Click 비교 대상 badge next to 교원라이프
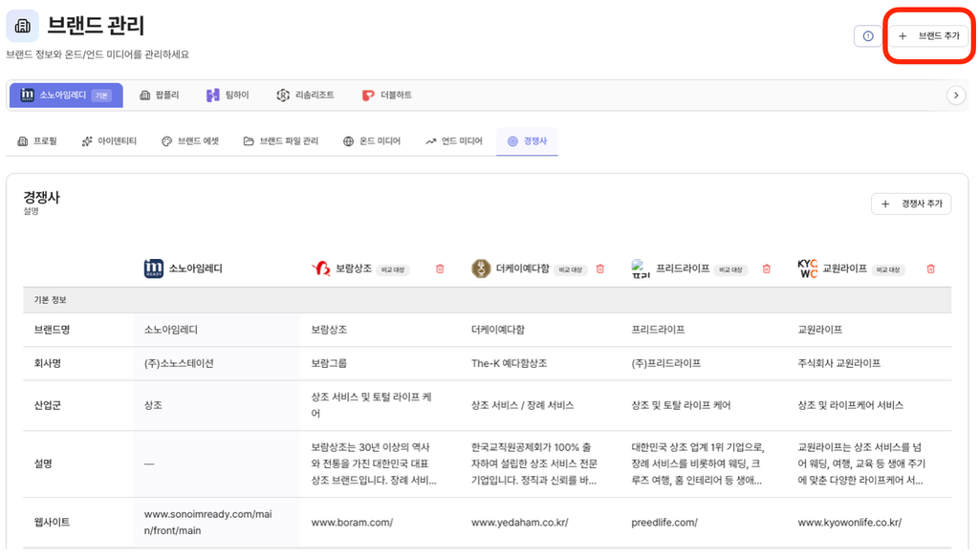 (888, 269)
